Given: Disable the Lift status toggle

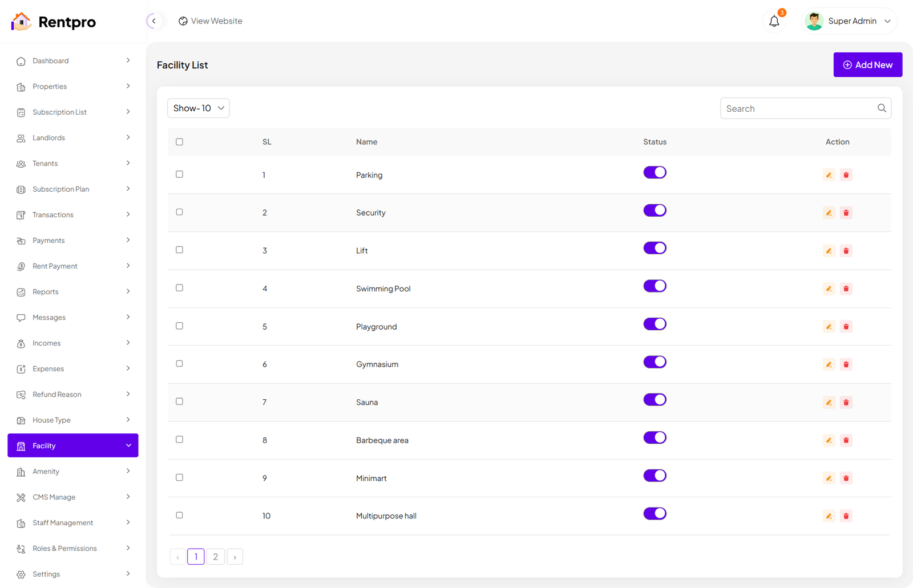Looking at the screenshot, I should click(655, 248).
